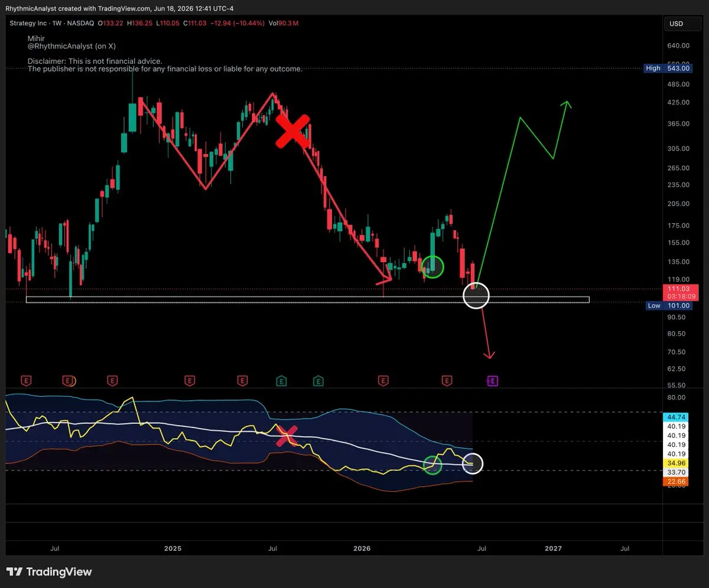This screenshot has width=709, height=588.
Task: Click the 485.00 price axis label
Action: tap(678, 84)
